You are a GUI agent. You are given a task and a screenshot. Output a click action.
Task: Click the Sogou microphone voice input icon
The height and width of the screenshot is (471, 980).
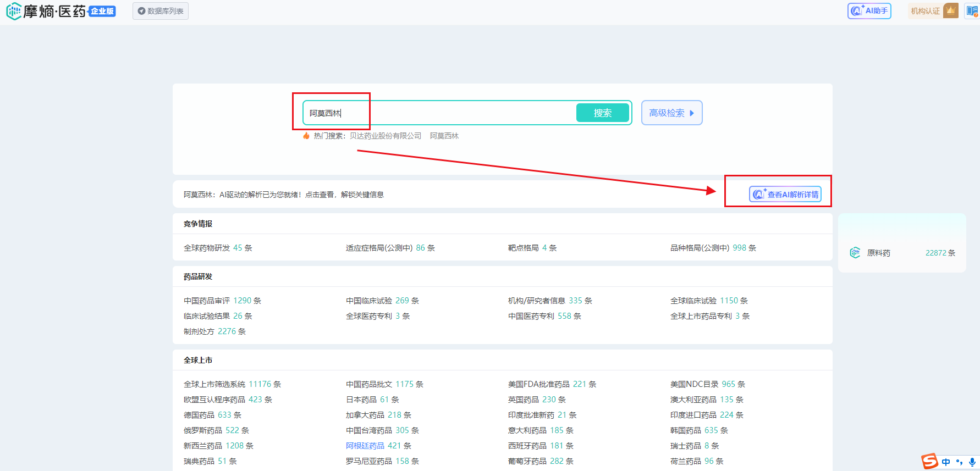tap(972, 462)
